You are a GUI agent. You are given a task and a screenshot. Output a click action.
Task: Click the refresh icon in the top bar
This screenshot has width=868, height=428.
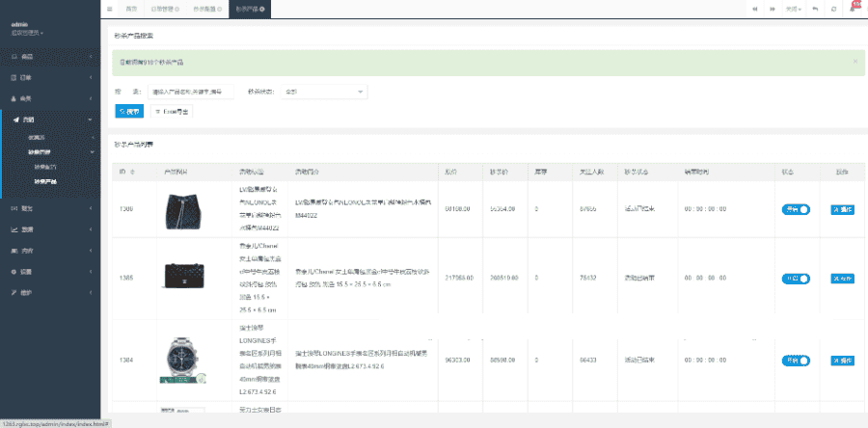coord(833,9)
